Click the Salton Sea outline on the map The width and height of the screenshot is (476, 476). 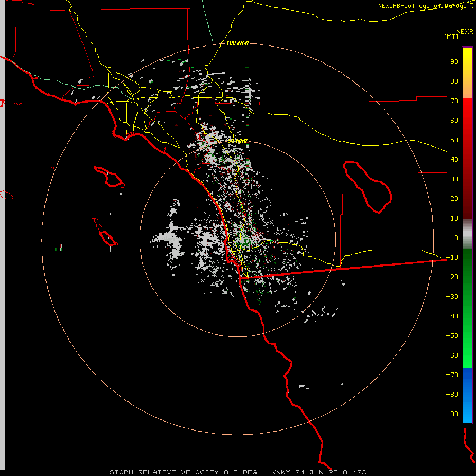(368, 188)
